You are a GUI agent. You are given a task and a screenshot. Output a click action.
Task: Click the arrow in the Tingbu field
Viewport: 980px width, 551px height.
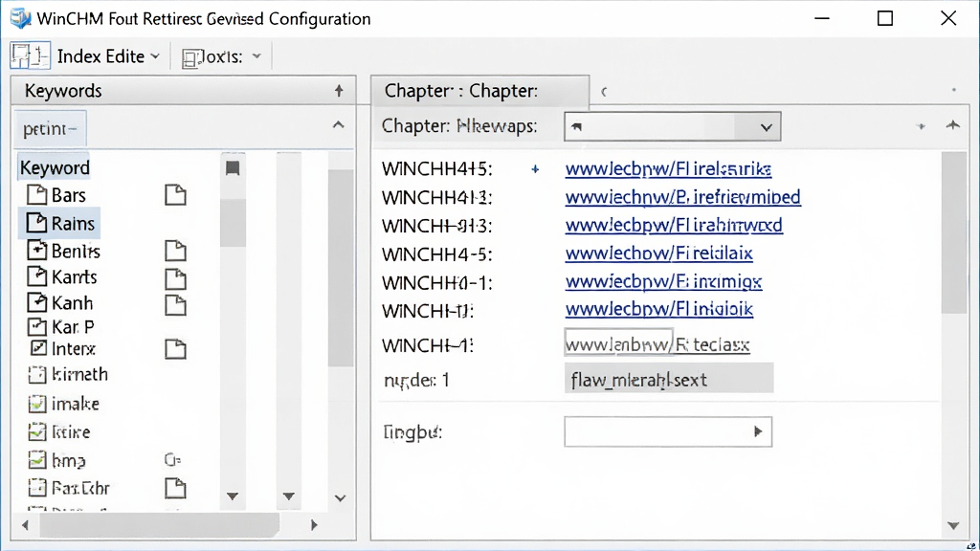(x=758, y=431)
